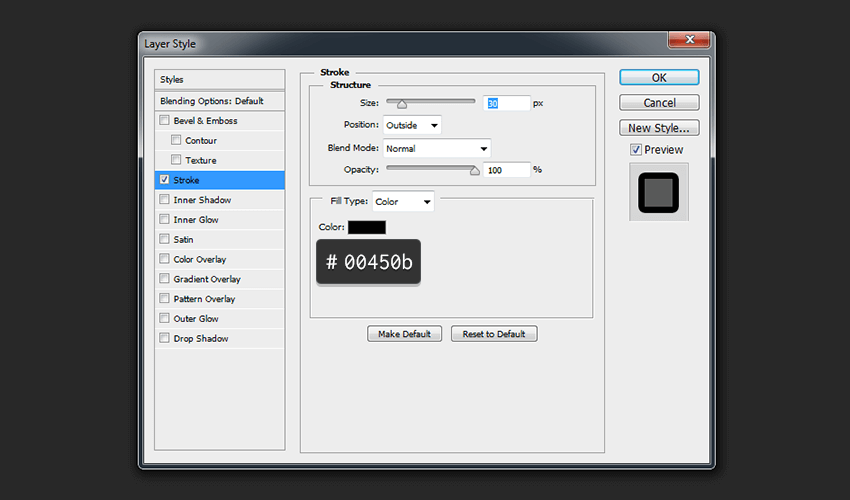
Task: Enable the Drop Shadow checkbox
Action: (164, 339)
